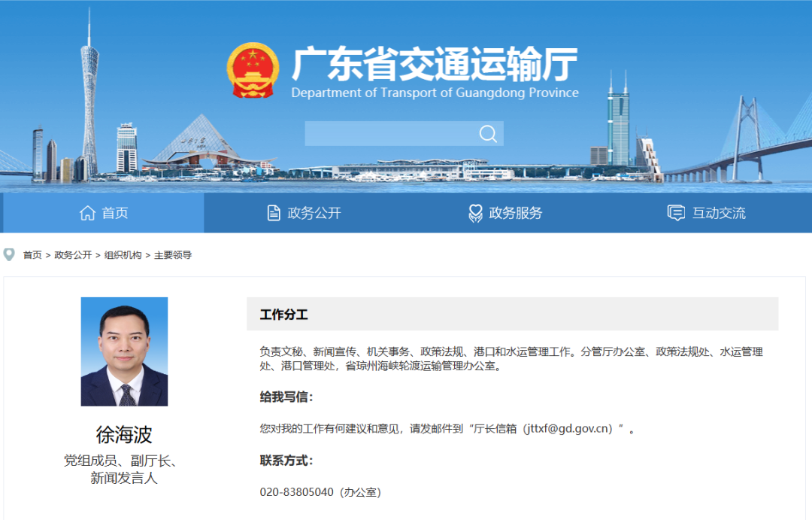Click the breadcrumb location pin icon
812x520 pixels.
9,254
